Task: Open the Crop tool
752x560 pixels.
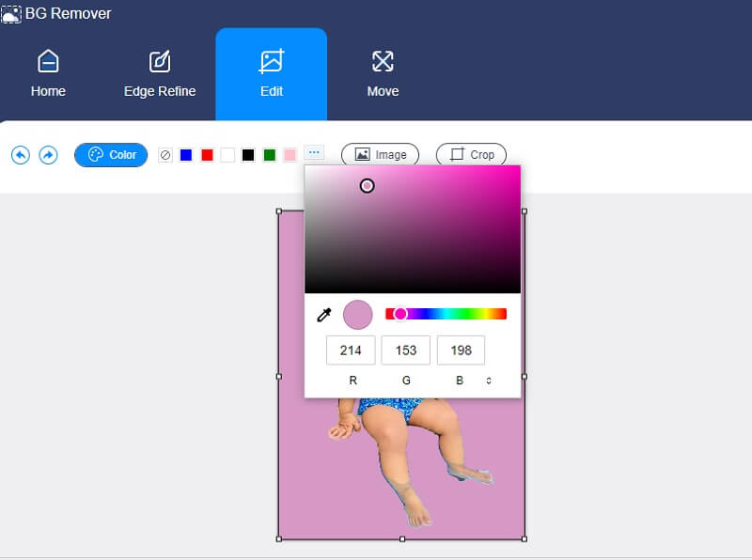Action: click(471, 154)
